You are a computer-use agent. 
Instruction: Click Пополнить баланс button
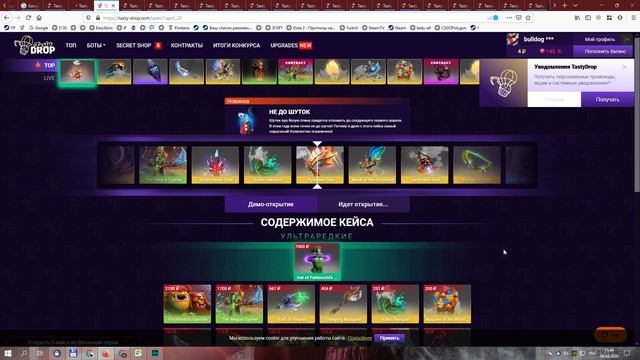[x=603, y=51]
